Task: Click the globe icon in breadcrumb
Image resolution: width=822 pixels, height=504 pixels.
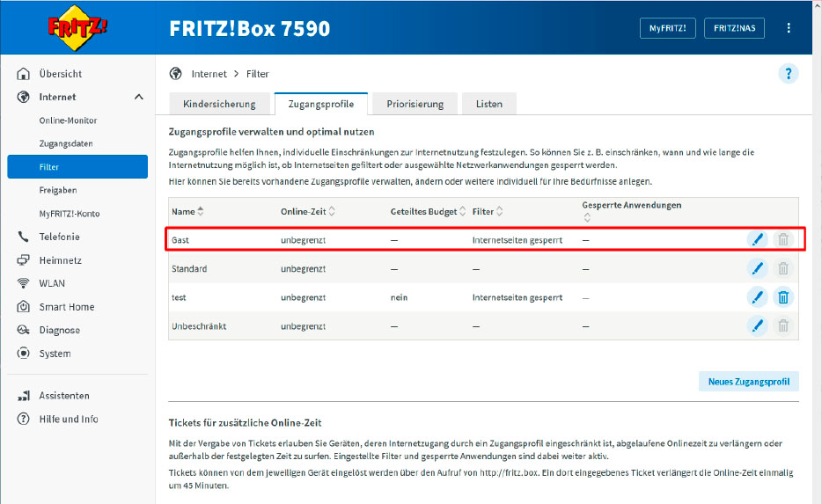Action: (x=176, y=74)
